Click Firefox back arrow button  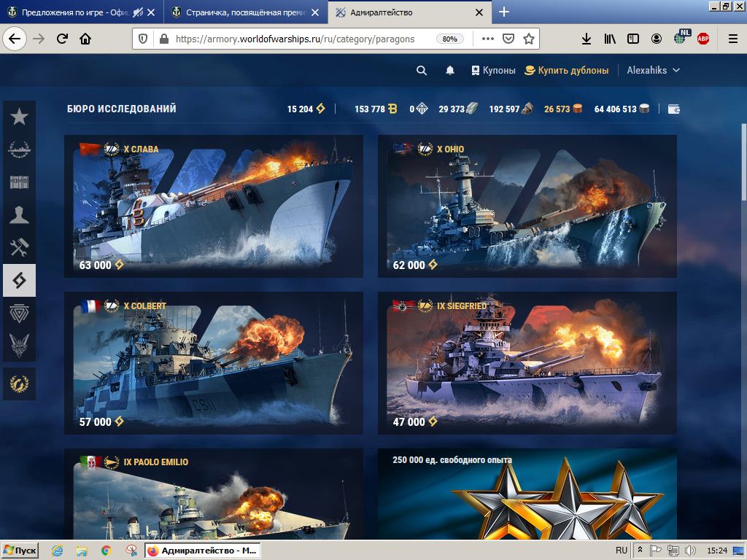point(15,39)
